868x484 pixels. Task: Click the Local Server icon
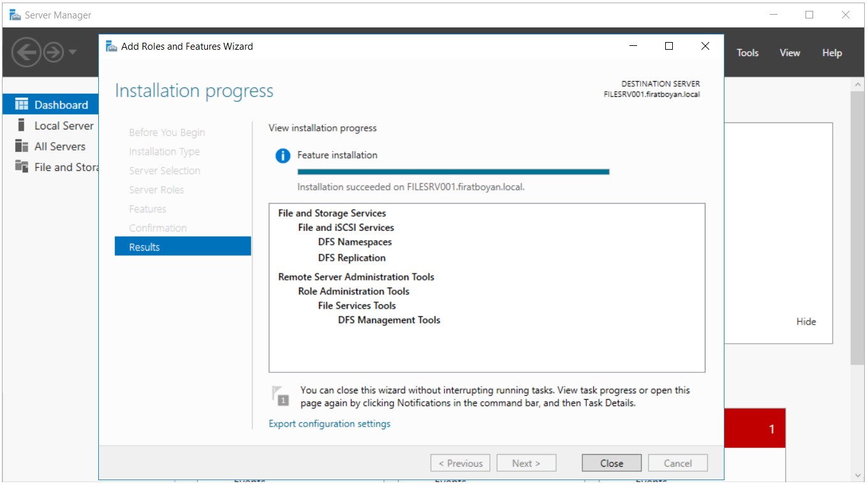22,126
